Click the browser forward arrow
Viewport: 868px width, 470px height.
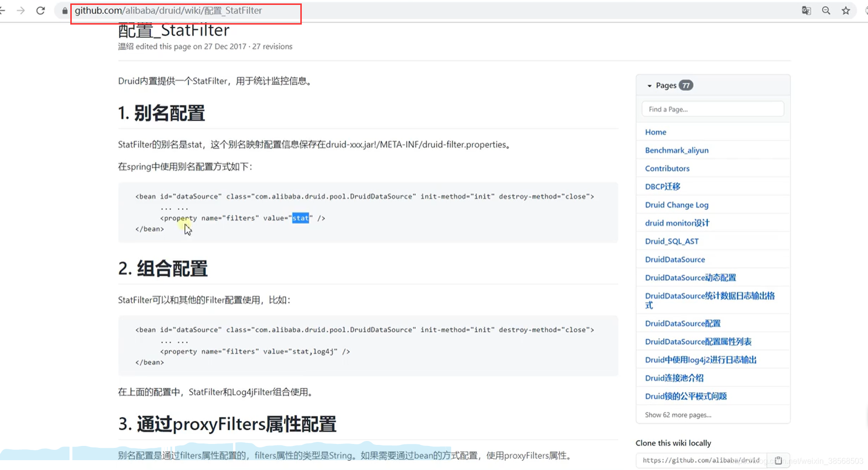(x=21, y=10)
